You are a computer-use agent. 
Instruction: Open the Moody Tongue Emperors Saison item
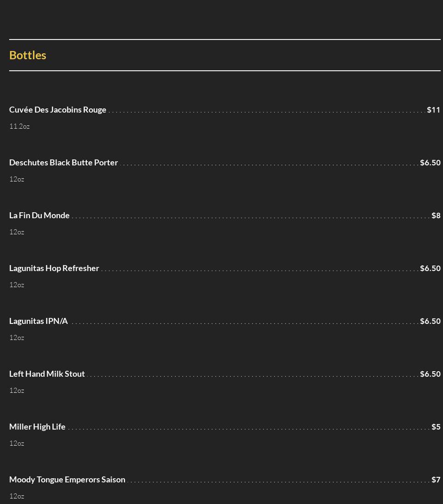tap(67, 480)
